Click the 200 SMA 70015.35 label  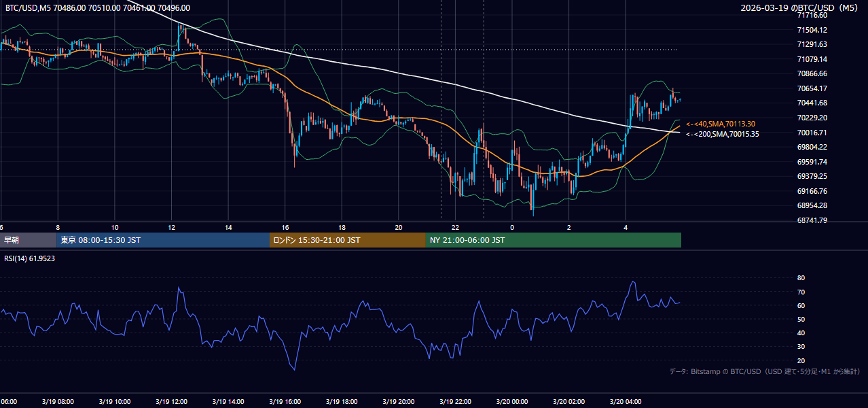pos(722,134)
